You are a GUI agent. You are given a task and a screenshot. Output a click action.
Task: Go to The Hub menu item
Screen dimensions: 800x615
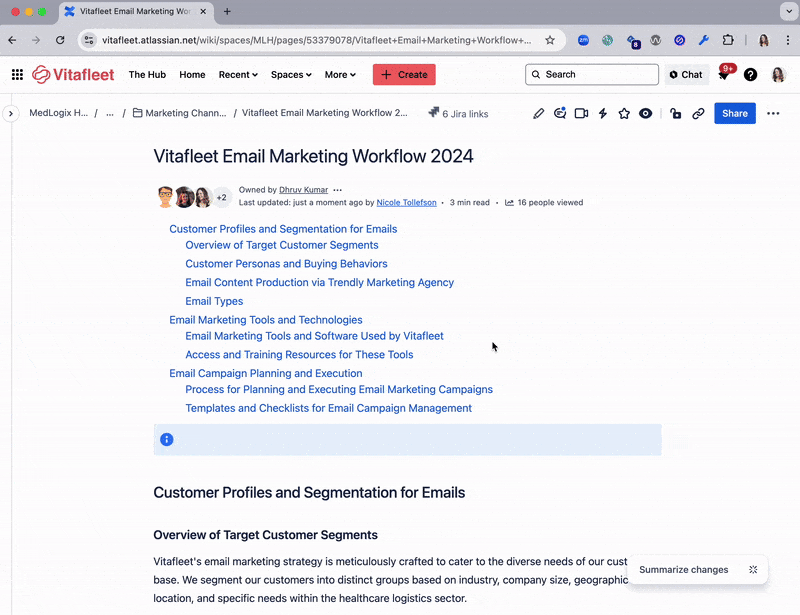pyautogui.click(x=147, y=75)
